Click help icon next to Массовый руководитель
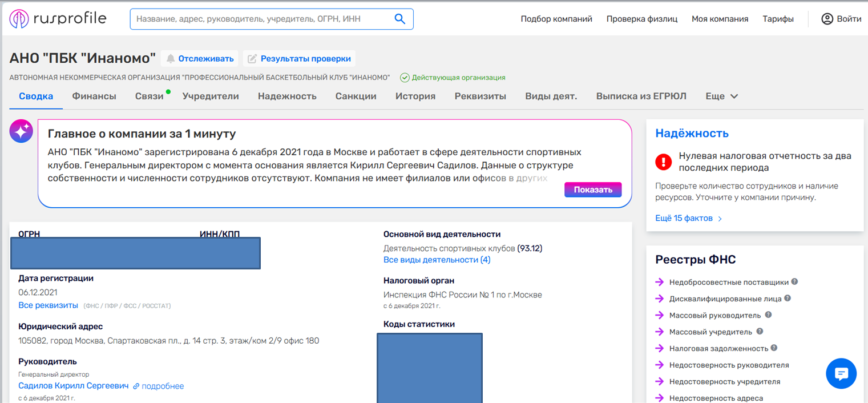Viewport: 868px width, 403px height. tap(768, 315)
